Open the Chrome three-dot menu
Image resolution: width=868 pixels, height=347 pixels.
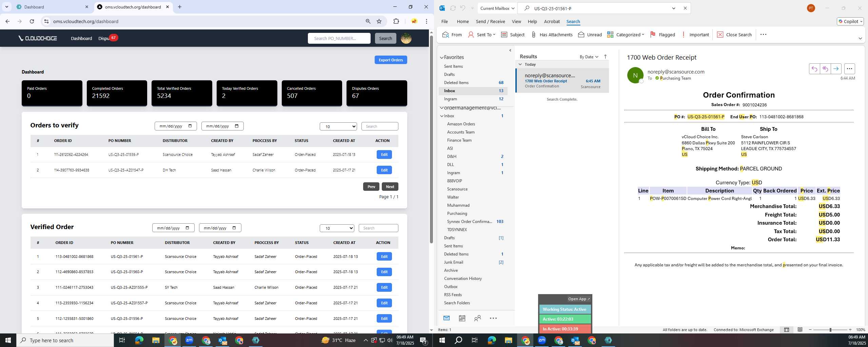coord(427,21)
